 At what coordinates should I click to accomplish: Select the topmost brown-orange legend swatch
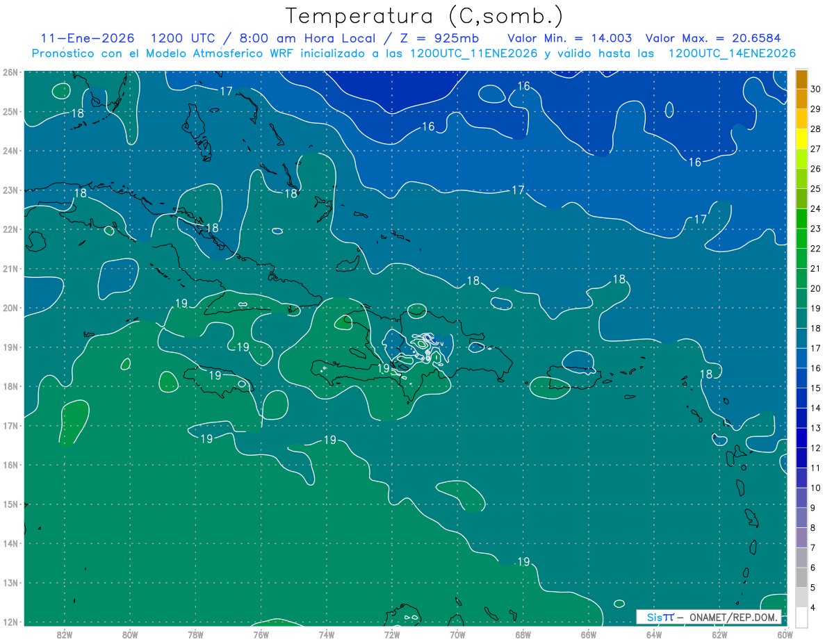tap(801, 79)
